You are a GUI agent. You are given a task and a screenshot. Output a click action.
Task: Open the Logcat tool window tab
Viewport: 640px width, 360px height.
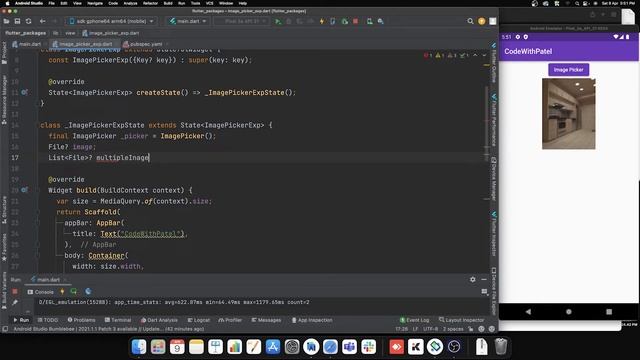pyautogui.click(x=199, y=320)
